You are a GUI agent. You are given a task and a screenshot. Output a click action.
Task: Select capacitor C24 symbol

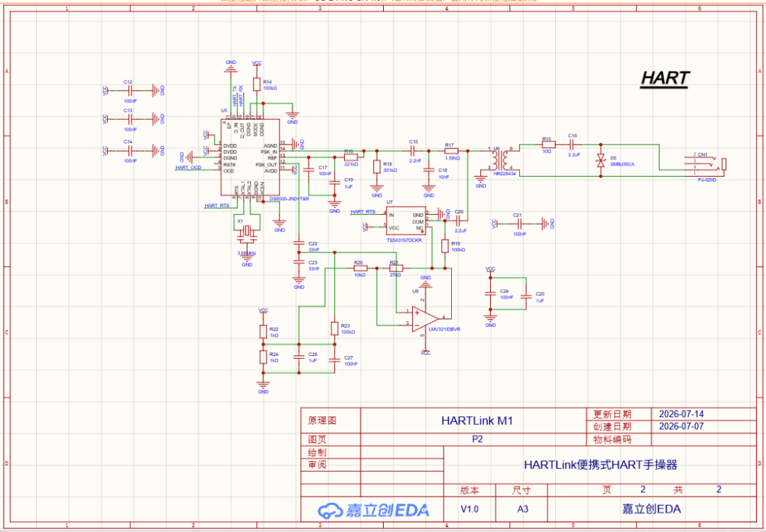coord(490,294)
